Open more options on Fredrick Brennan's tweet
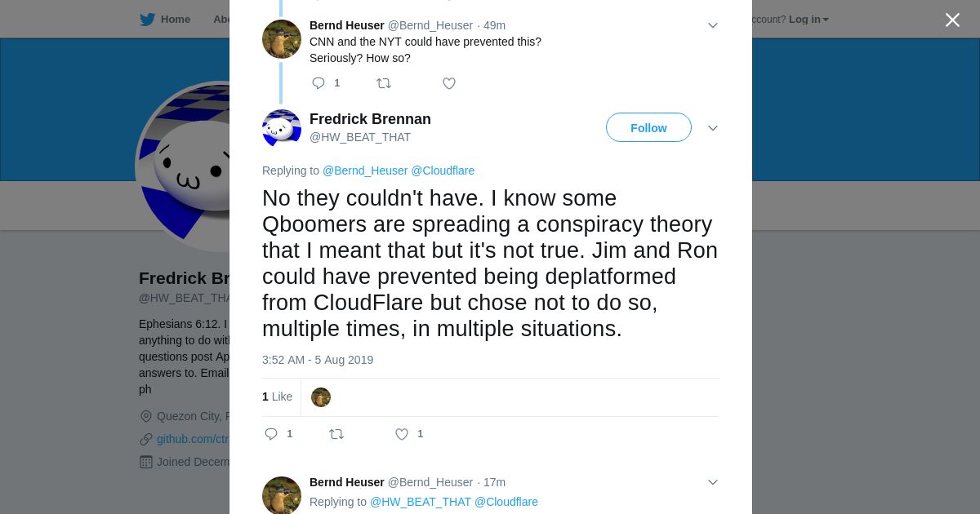The width and height of the screenshot is (980, 514). [x=712, y=128]
